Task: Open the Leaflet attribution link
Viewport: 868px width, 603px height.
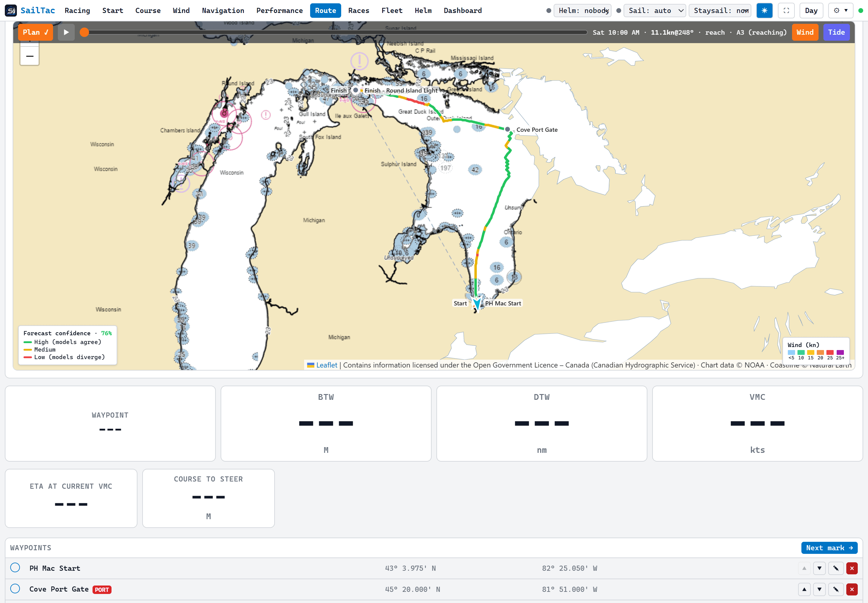Action: 326,365
